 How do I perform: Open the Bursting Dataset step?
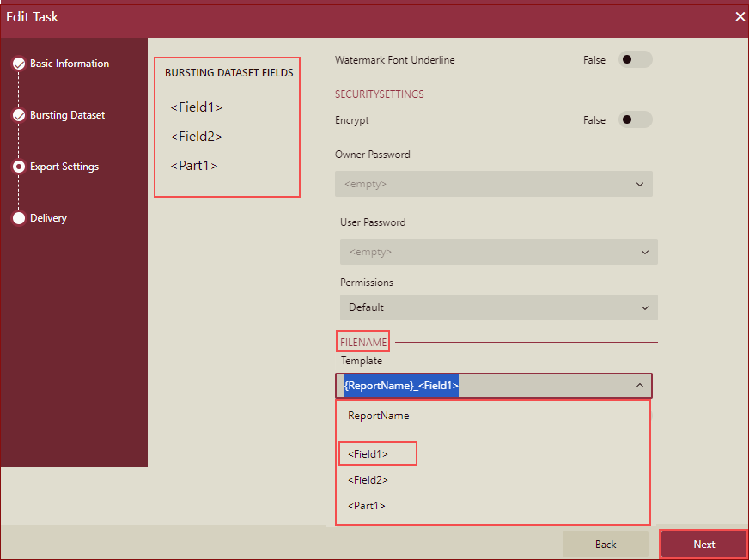coord(69,114)
